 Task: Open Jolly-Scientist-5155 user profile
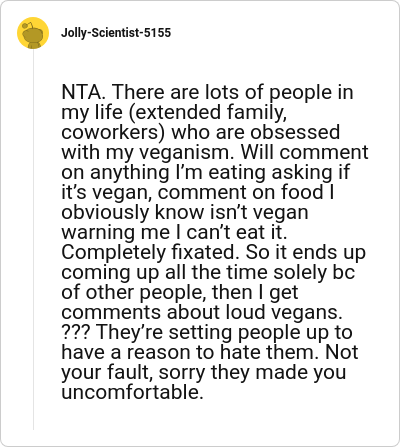116,33
